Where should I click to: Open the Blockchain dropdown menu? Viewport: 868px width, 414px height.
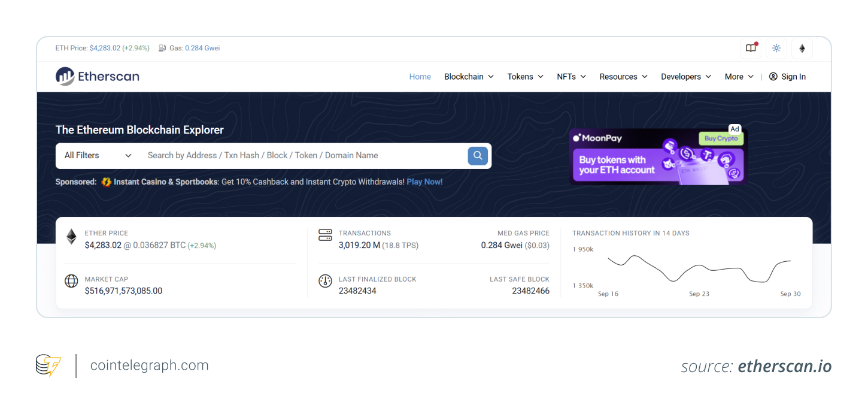(x=469, y=77)
